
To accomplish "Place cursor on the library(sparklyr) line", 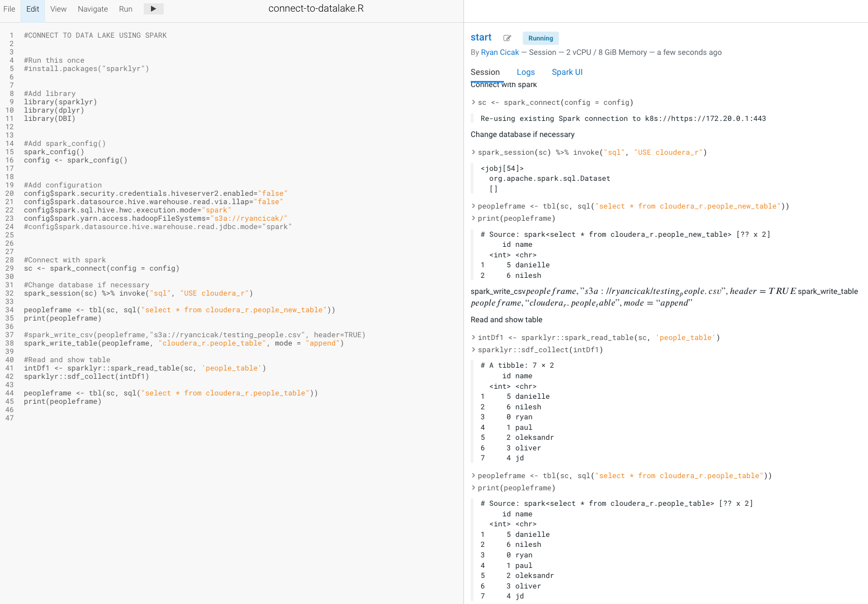I will coord(60,101).
